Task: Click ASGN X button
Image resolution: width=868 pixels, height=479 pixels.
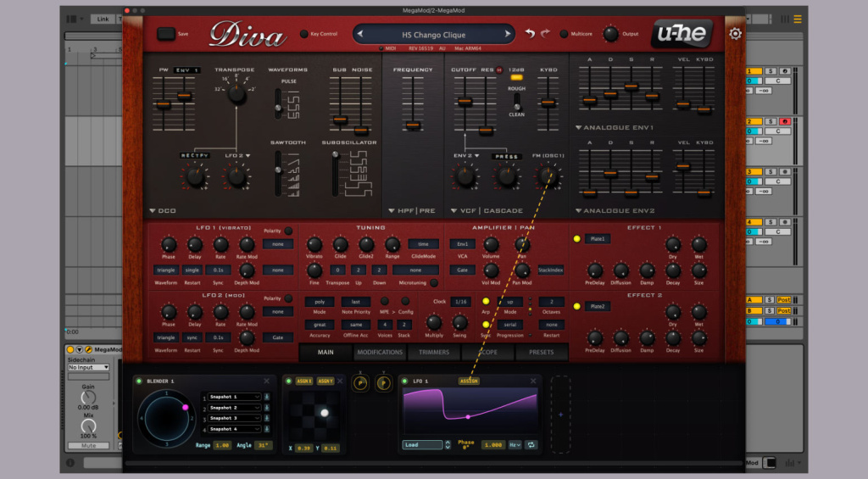Action: (303, 381)
